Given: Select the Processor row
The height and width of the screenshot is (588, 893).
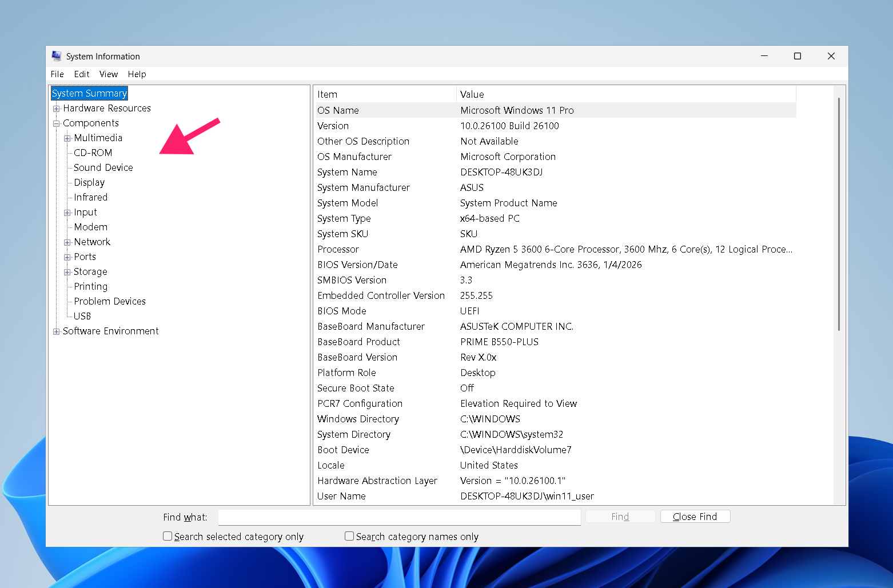Looking at the screenshot, I should click(x=556, y=249).
